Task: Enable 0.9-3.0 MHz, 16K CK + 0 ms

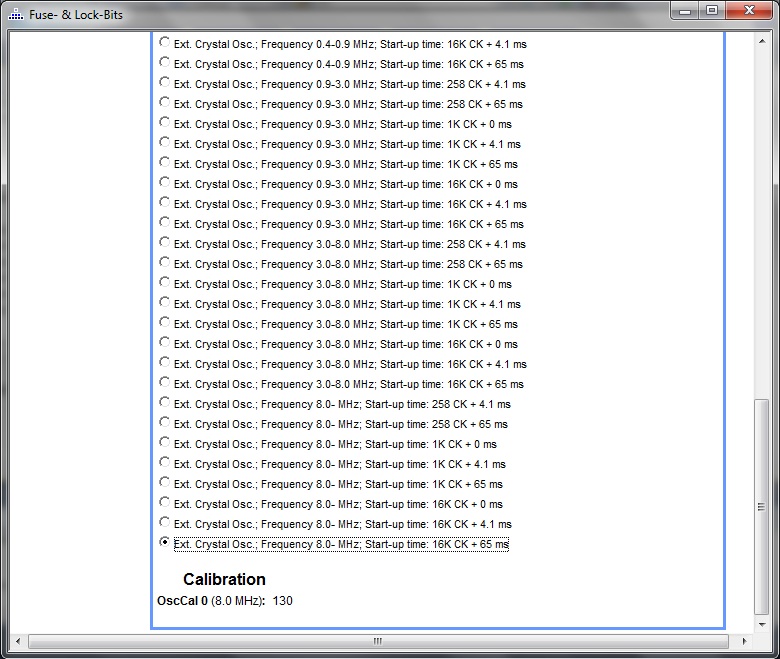Action: pyautogui.click(x=164, y=183)
